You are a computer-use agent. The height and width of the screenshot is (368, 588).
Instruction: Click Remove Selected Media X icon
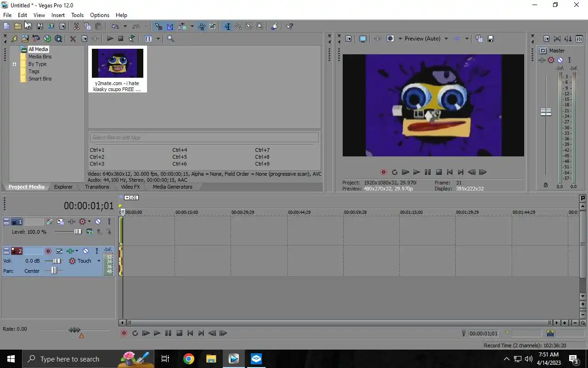click(x=73, y=39)
